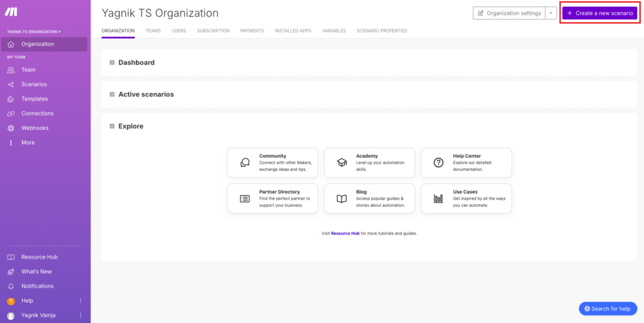Click the Make logo in sidebar
This screenshot has width=644, height=323.
coord(11,12)
